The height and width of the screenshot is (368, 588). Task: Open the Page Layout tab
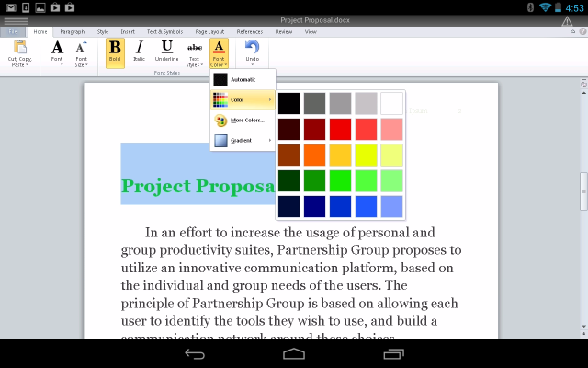click(209, 32)
